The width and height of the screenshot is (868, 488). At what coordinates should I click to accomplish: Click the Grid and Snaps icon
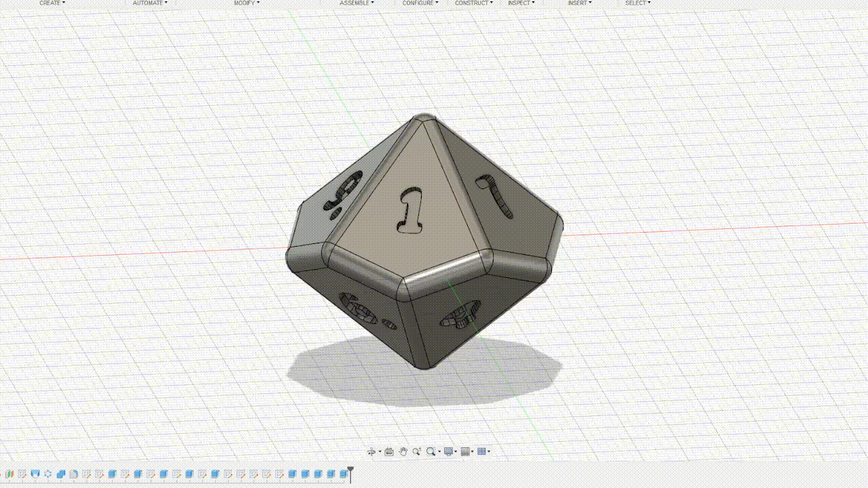[465, 451]
